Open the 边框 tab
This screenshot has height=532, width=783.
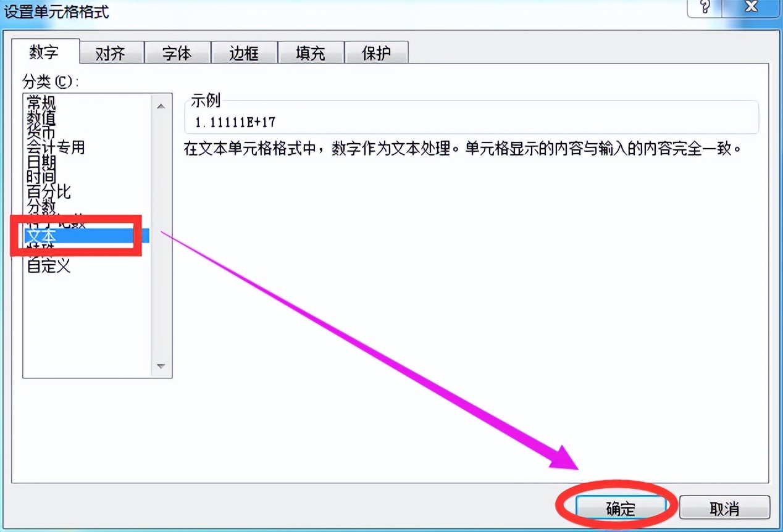(x=244, y=53)
